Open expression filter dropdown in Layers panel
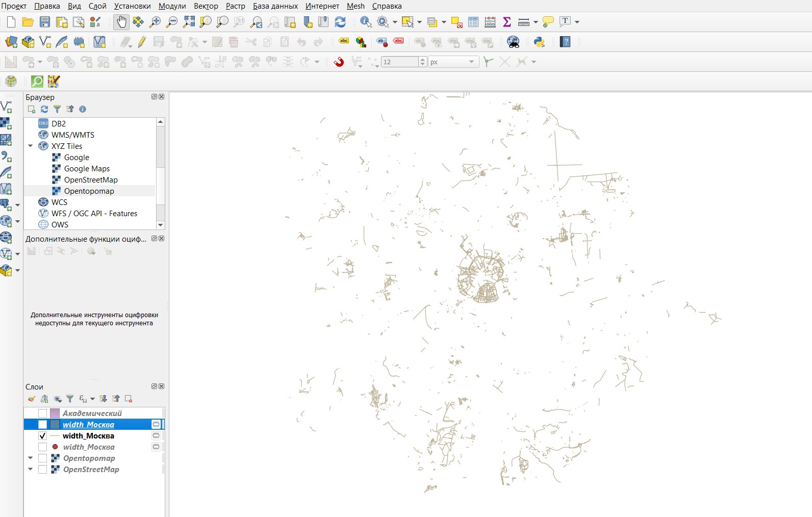Viewport: 812px width, 517px height. (92, 399)
